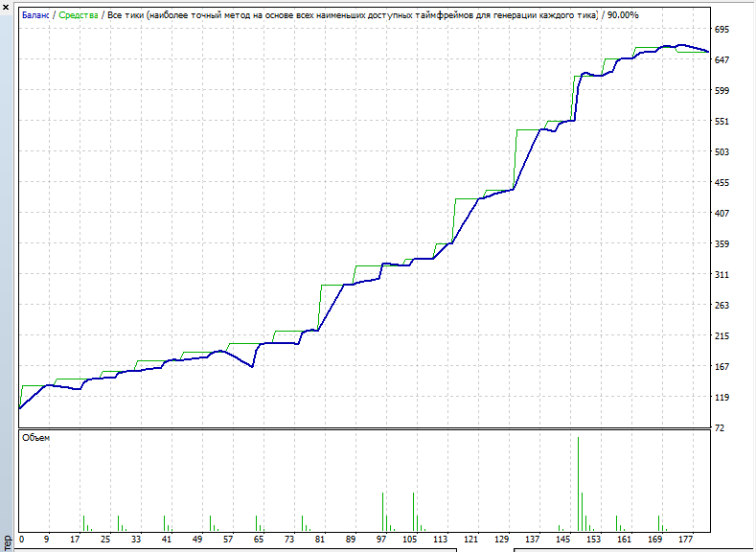
Task: Click trade number 97 on horizontal axis
Action: tap(381, 540)
